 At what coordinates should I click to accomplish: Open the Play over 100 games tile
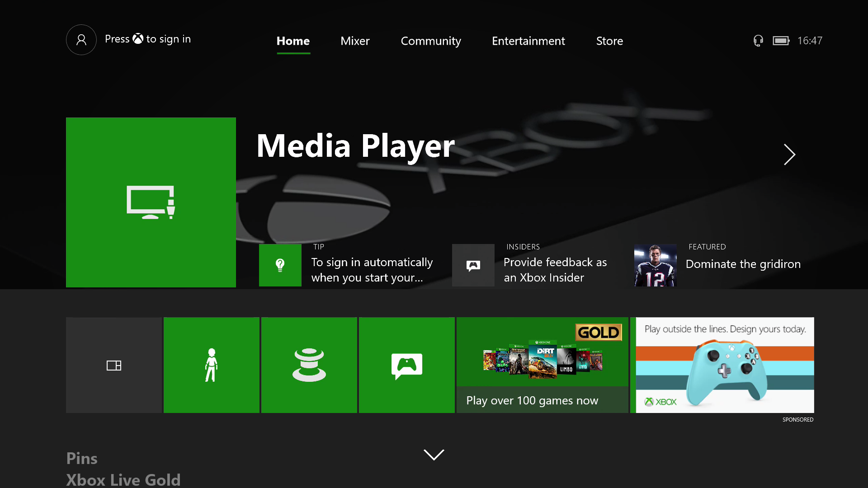pos(542,365)
